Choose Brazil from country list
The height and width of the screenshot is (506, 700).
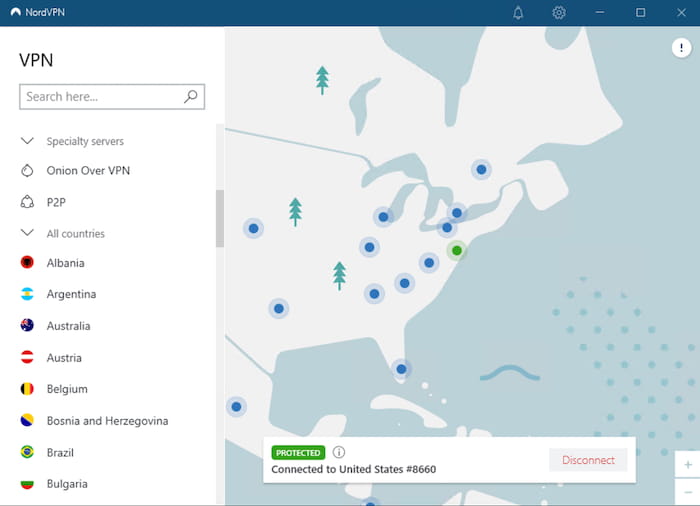click(x=60, y=452)
